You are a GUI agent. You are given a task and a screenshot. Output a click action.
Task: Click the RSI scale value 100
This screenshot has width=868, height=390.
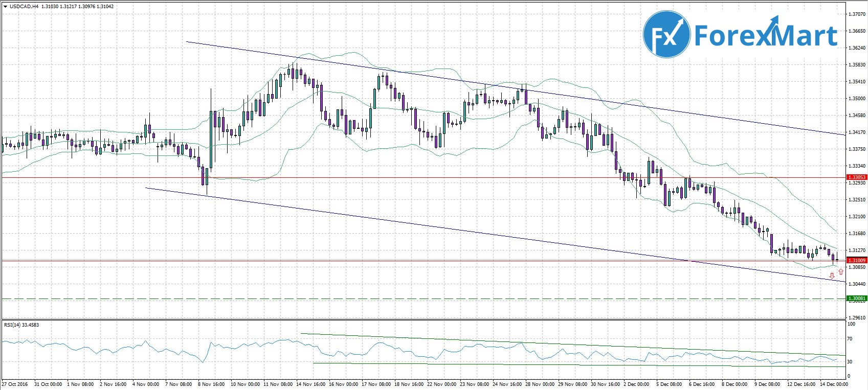[x=852, y=324]
